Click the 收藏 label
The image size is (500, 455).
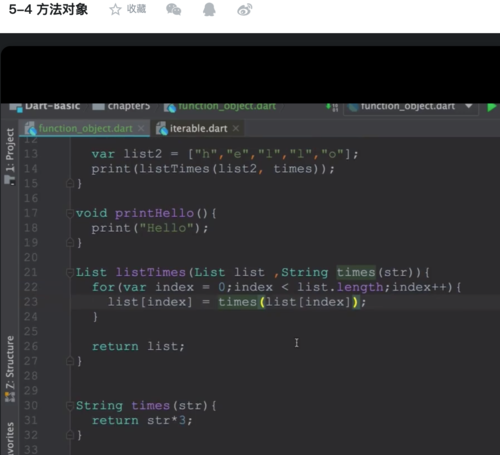point(136,9)
